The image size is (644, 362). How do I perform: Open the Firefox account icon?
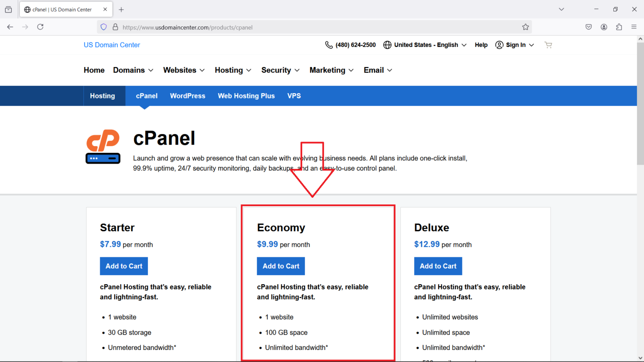(604, 27)
